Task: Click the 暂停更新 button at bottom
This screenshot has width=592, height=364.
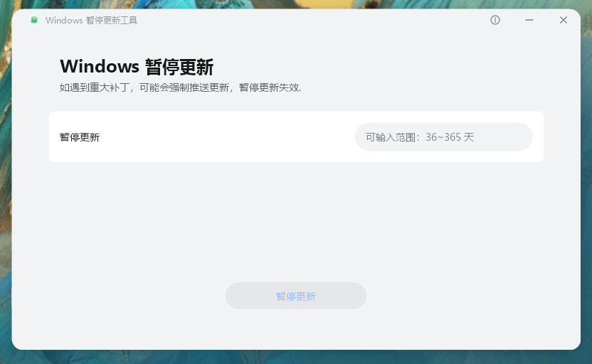Action: 295,296
